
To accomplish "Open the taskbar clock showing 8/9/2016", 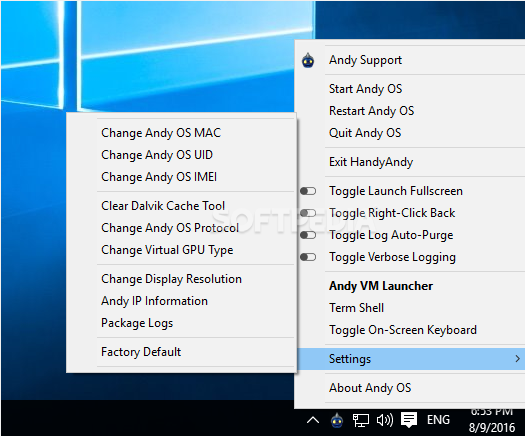I will pyautogui.click(x=492, y=421).
